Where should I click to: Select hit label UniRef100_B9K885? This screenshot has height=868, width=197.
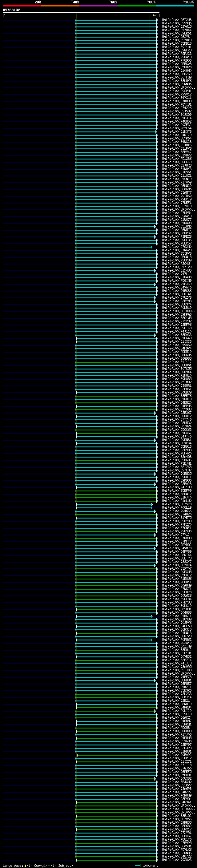pos(176,379)
